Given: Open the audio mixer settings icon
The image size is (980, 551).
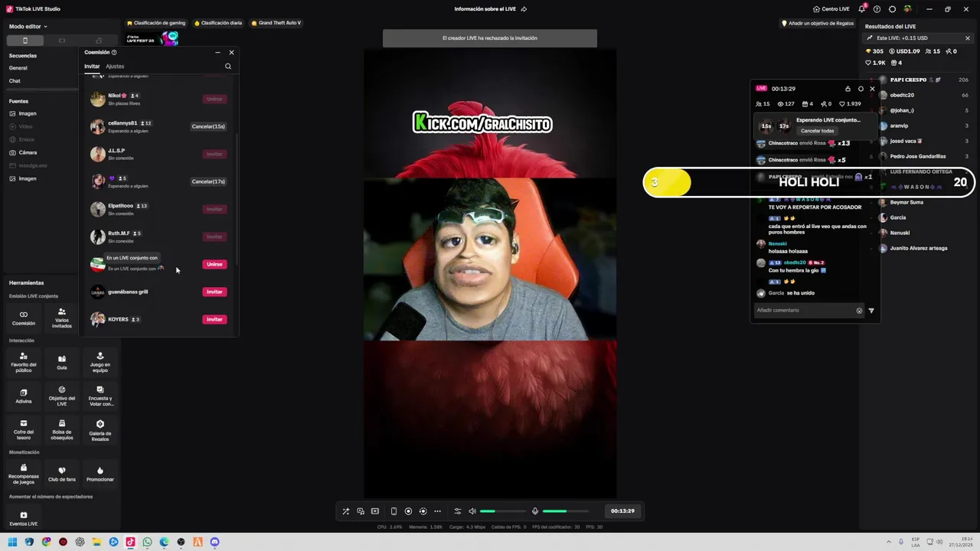Looking at the screenshot, I should [458, 511].
